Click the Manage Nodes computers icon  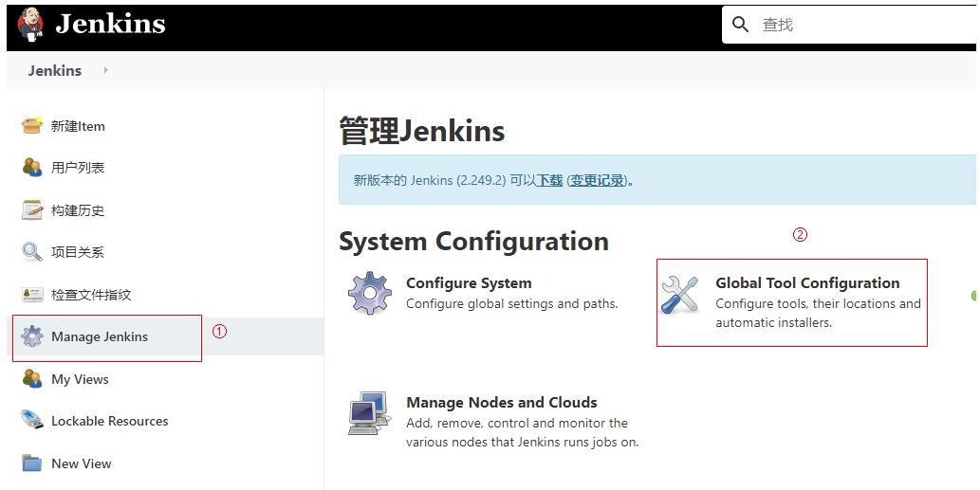tap(369, 412)
